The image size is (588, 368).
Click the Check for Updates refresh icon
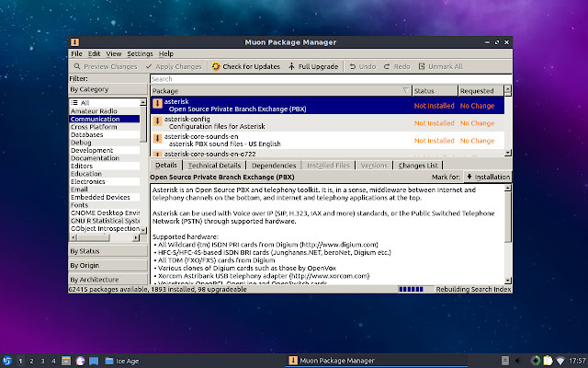pyautogui.click(x=216, y=66)
